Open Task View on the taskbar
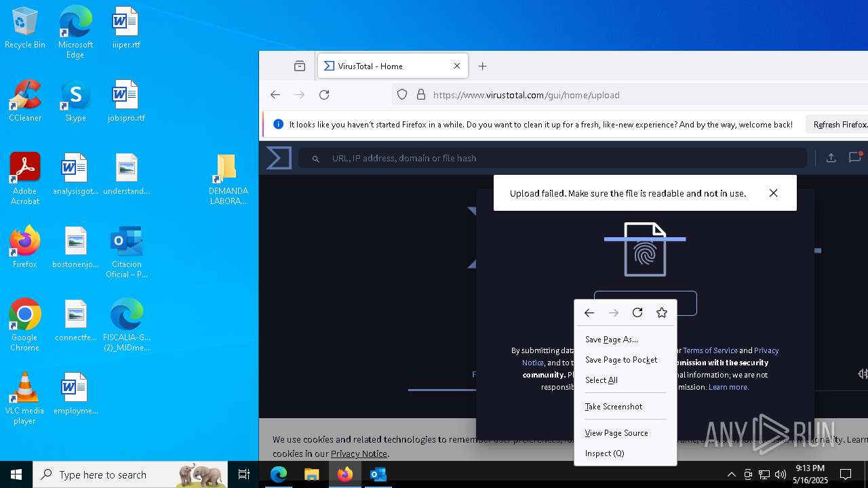Viewport: 868px width, 488px height. (x=244, y=474)
